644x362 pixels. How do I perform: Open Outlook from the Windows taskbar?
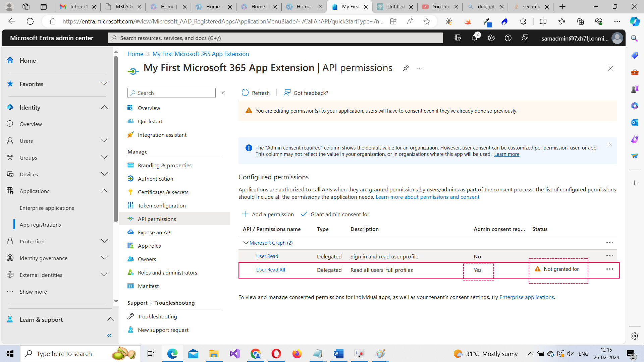(193, 353)
